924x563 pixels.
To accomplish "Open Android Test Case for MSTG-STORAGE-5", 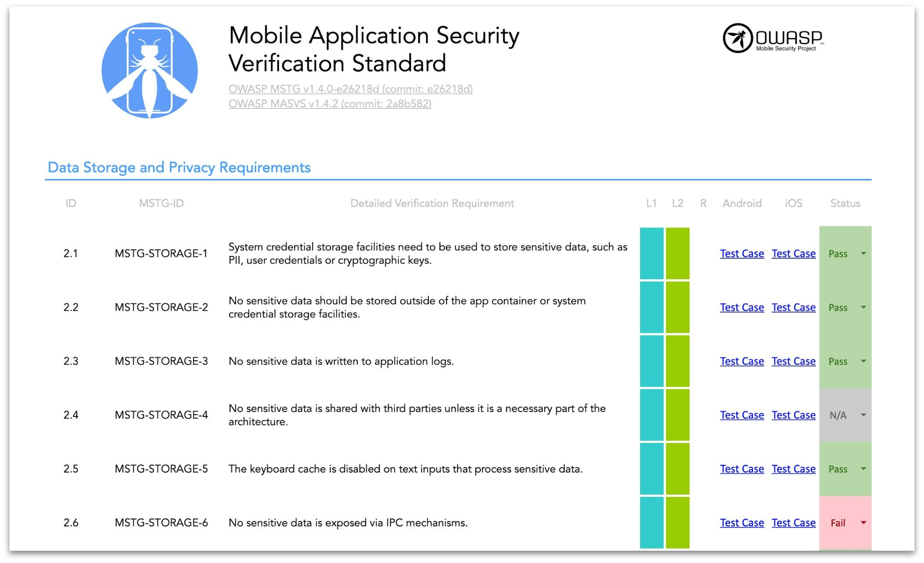I will tap(742, 469).
